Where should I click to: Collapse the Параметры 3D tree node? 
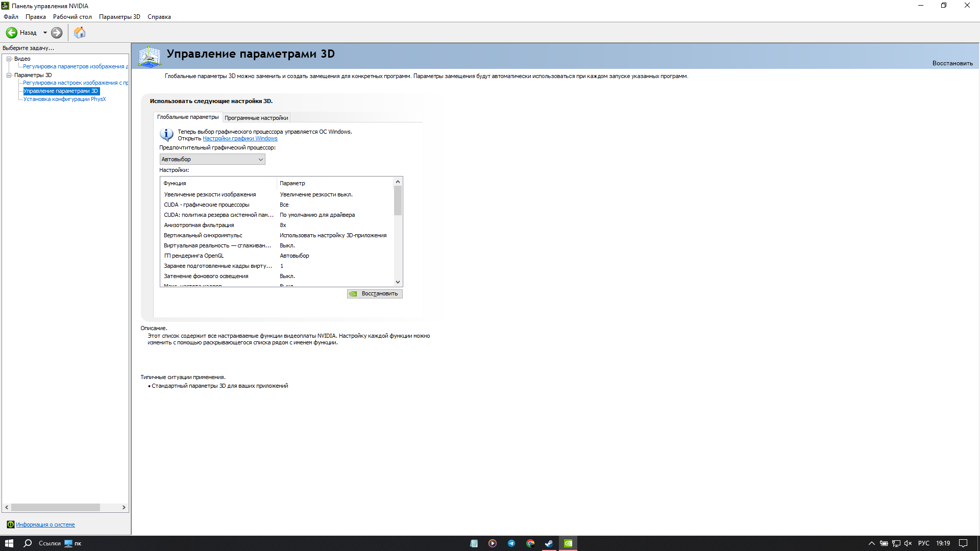click(x=9, y=75)
